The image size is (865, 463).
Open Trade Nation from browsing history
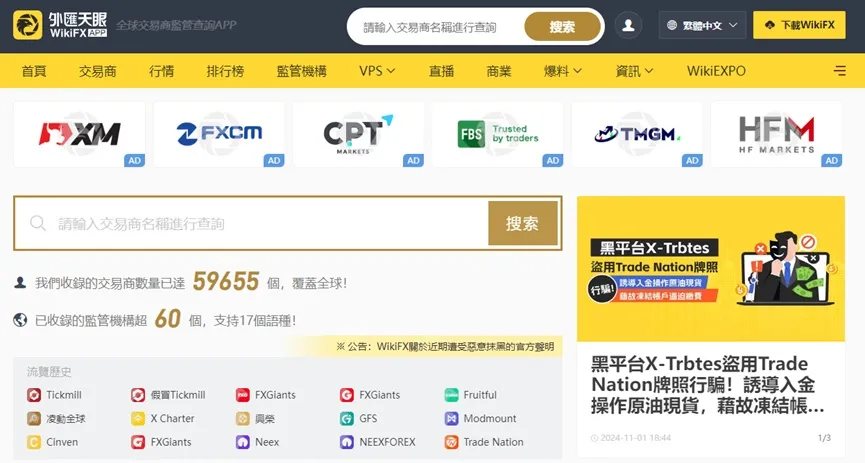493,442
